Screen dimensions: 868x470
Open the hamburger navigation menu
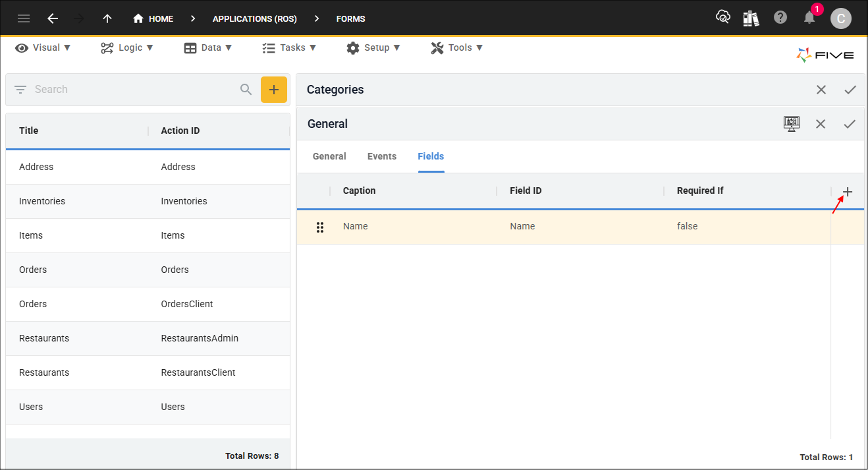24,18
